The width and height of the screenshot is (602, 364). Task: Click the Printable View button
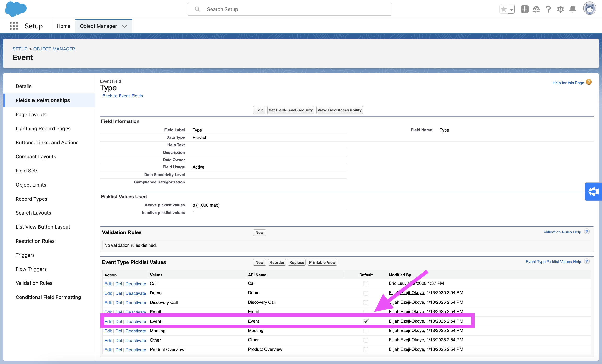point(322,262)
